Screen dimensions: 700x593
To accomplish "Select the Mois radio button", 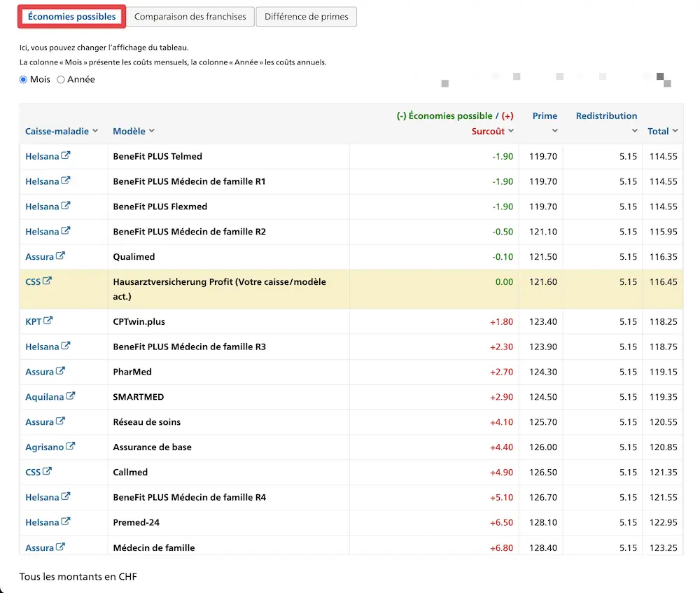I will click(23, 80).
